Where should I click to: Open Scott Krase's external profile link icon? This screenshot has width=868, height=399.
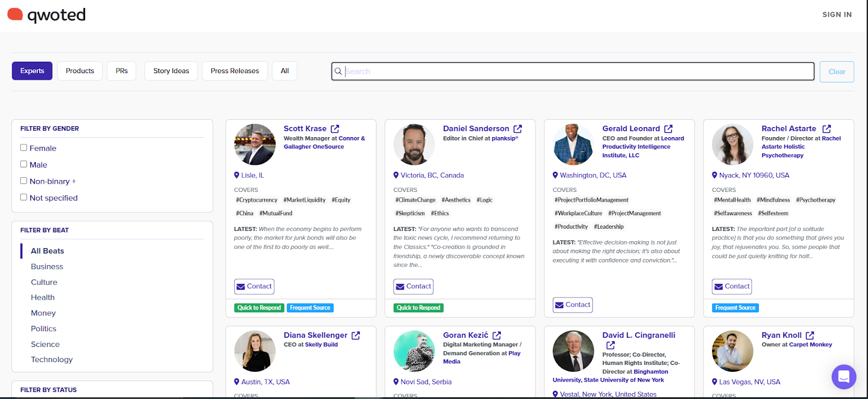[335, 129]
